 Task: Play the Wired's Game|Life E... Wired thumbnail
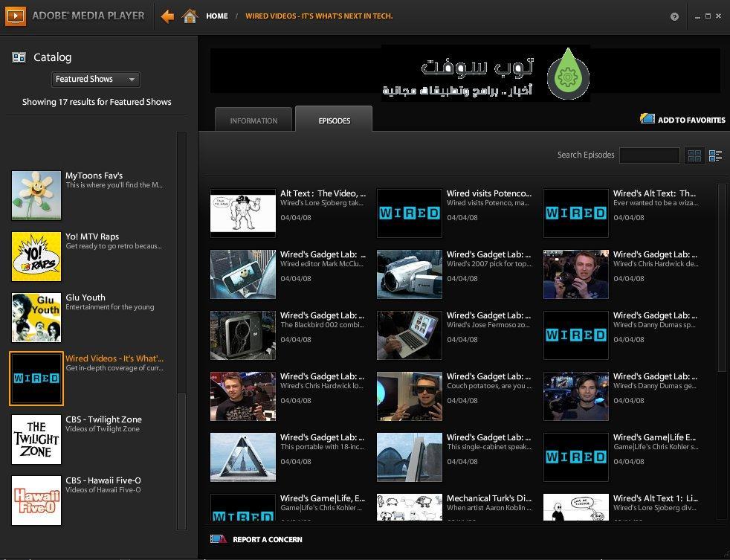(576, 457)
